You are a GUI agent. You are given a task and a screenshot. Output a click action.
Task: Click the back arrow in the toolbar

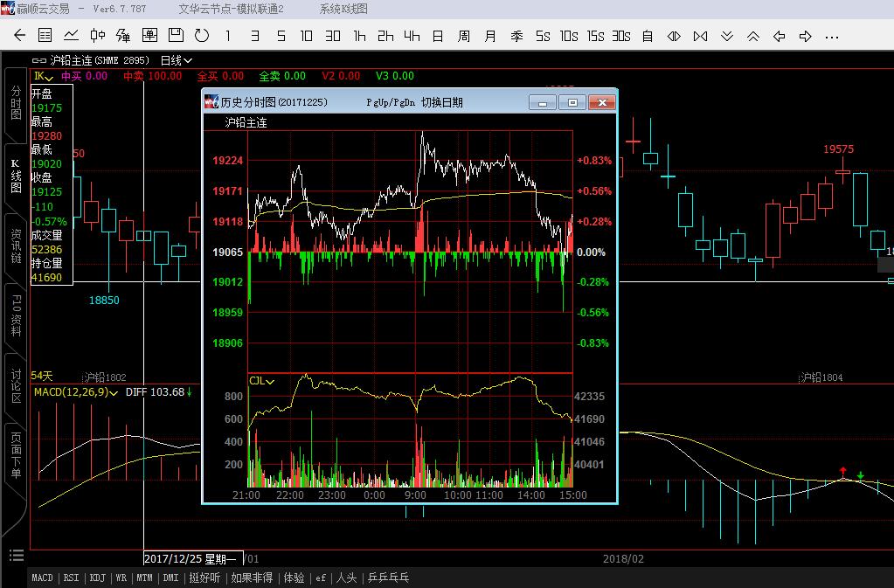pyautogui.click(x=19, y=36)
